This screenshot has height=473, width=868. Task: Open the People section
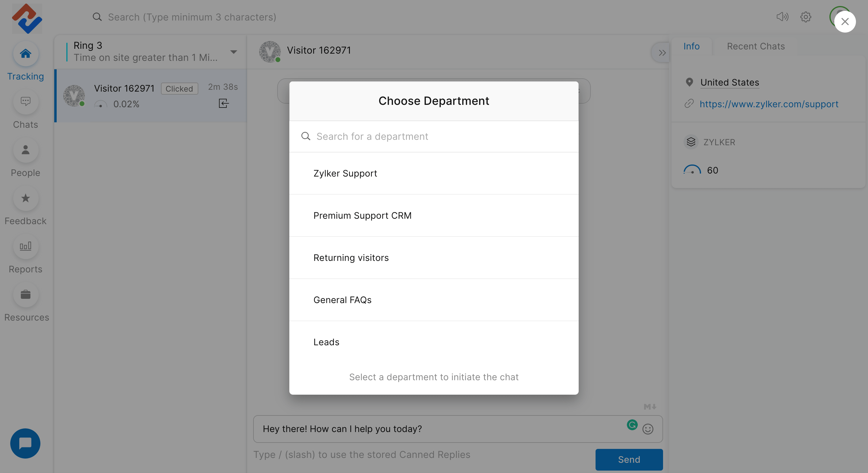pos(25,150)
